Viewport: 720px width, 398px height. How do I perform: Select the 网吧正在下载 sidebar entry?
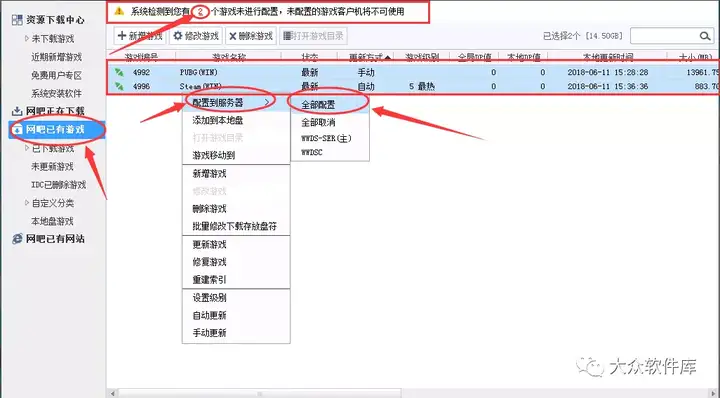click(x=55, y=111)
